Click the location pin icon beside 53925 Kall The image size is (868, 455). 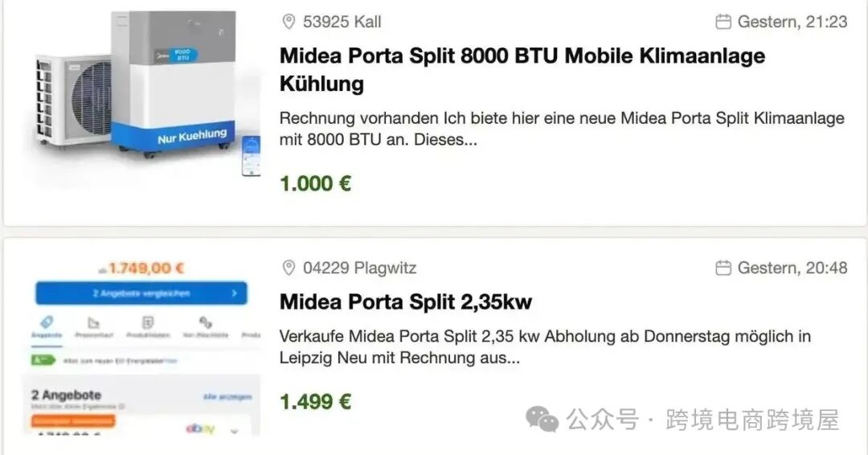tap(289, 22)
